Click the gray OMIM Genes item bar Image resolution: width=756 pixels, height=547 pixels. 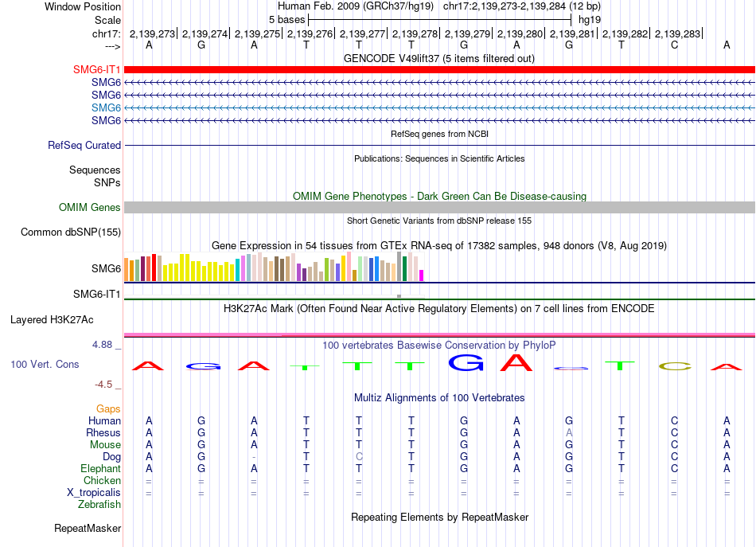click(439, 208)
